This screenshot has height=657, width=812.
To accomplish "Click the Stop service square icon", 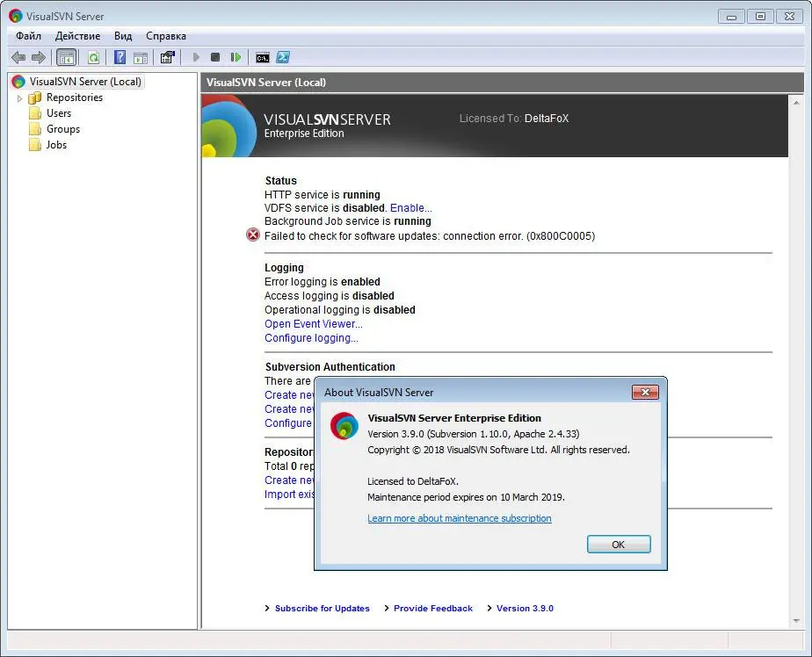I will pyautogui.click(x=215, y=57).
